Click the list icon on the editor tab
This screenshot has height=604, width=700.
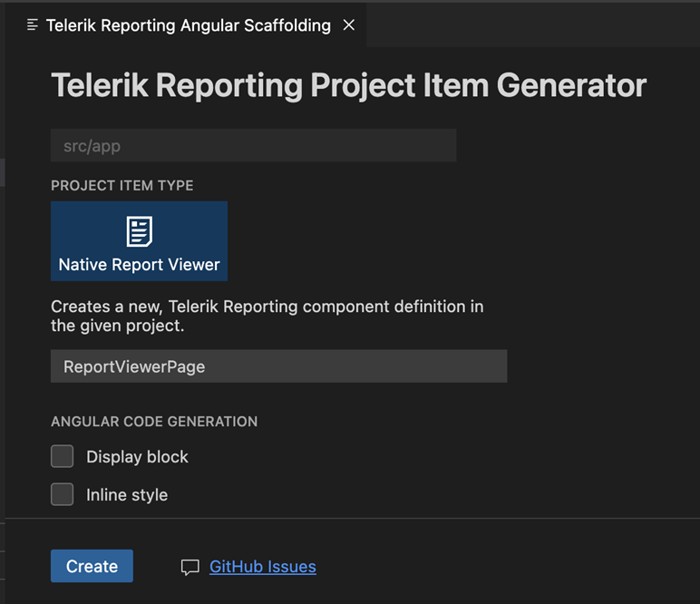click(x=33, y=25)
